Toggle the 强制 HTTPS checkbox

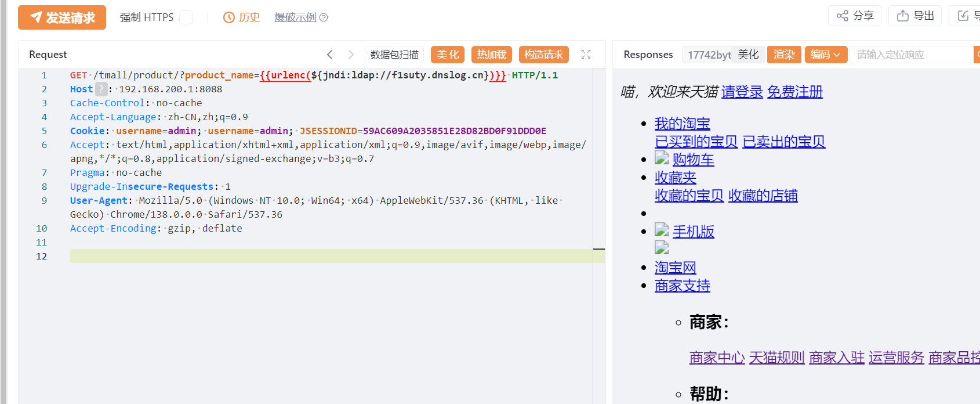tap(186, 17)
